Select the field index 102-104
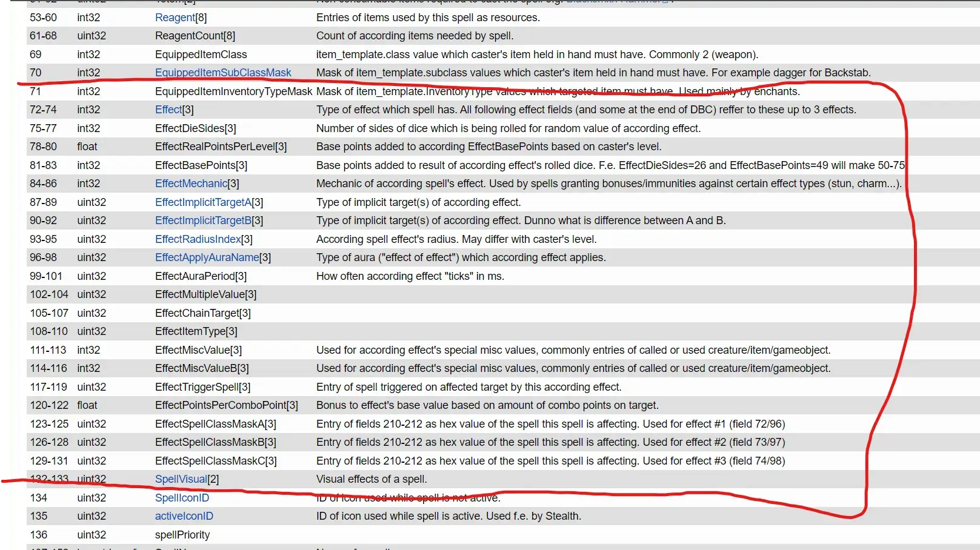Screen dimensions: 980x550 (x=49, y=294)
